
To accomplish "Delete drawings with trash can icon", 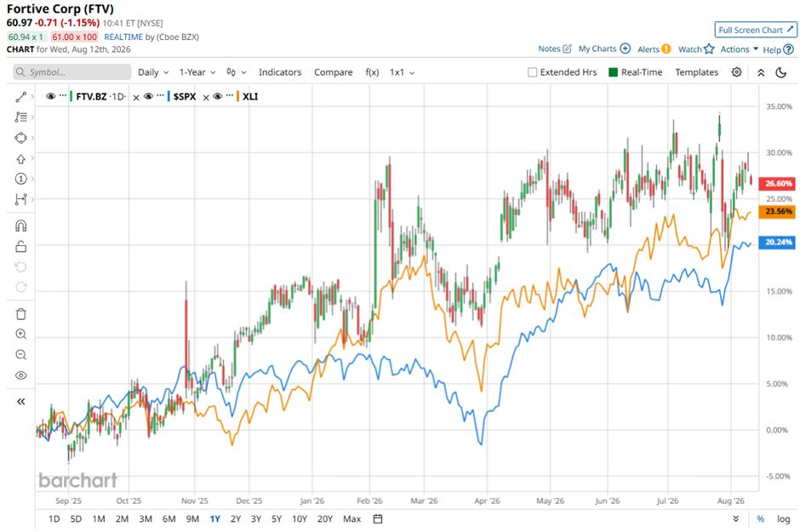I will point(21,314).
